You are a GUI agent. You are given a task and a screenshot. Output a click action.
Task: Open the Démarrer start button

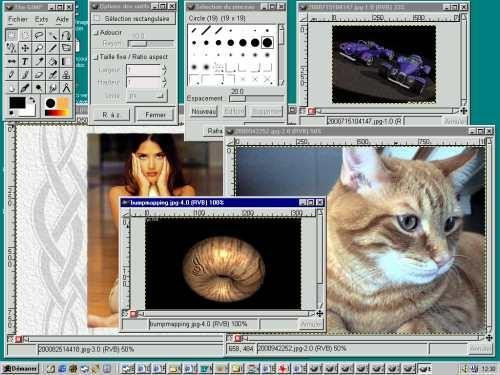pyautogui.click(x=20, y=369)
